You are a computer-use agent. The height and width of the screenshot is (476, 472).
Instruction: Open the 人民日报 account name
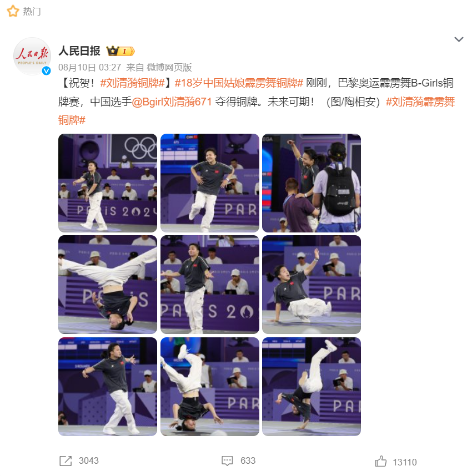[x=79, y=50]
